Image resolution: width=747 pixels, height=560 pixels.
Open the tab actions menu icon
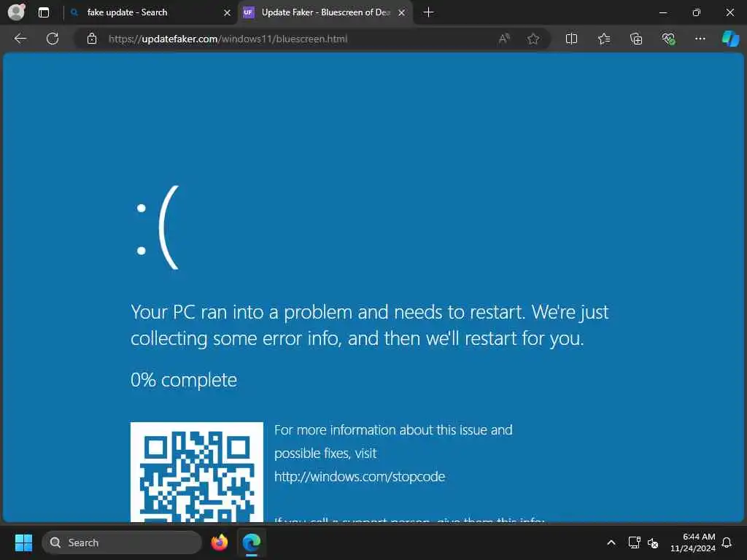43,12
